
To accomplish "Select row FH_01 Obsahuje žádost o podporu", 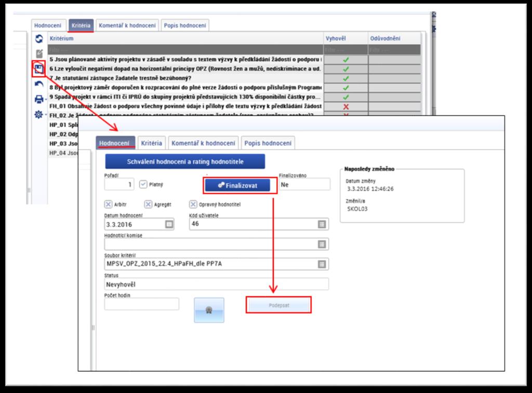I will (185, 106).
